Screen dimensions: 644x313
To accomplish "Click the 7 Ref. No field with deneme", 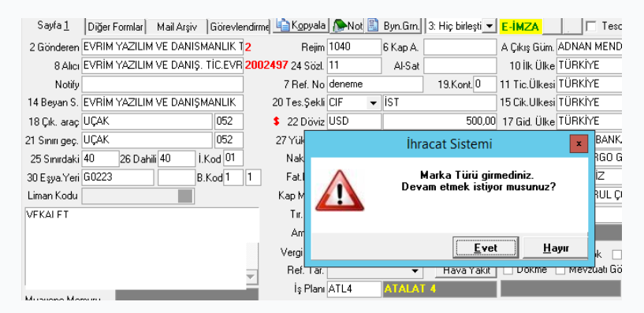I will pos(374,84).
